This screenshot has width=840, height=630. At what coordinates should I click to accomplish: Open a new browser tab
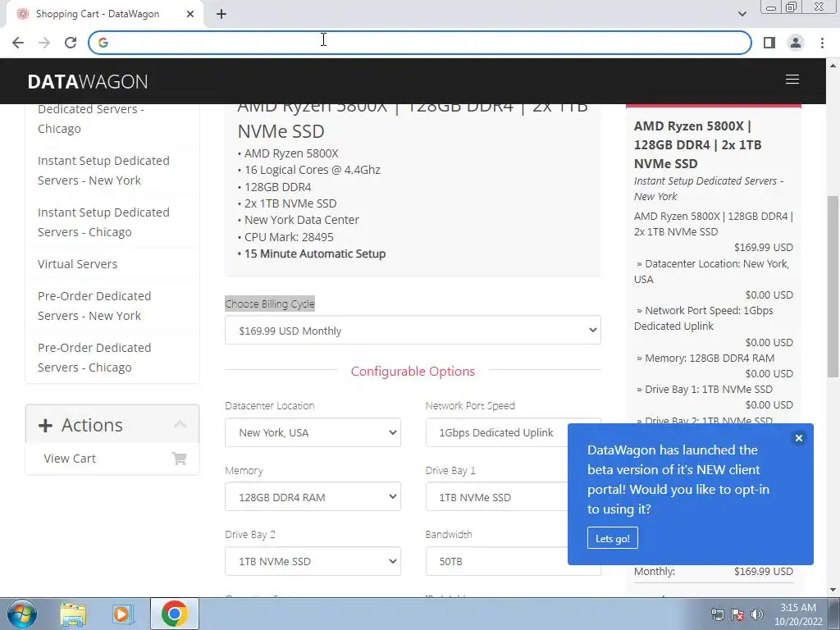click(221, 14)
